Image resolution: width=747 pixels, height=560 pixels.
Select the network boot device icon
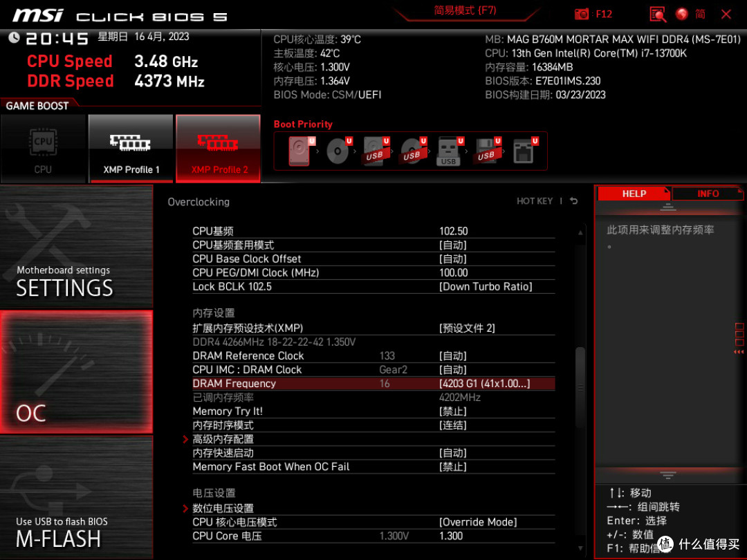coord(524,151)
